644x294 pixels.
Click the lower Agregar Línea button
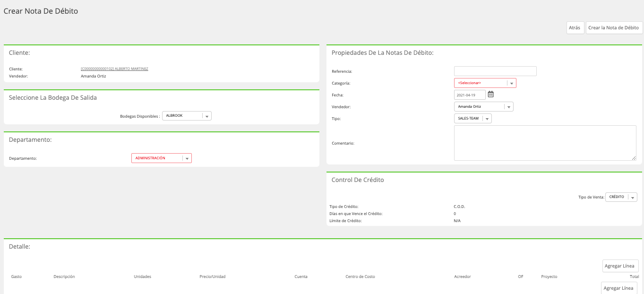coord(619,288)
